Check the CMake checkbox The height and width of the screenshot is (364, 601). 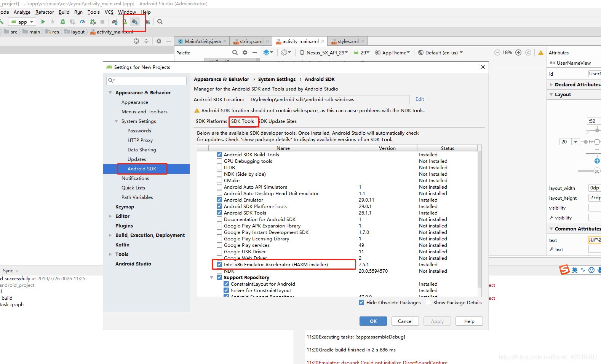219,180
